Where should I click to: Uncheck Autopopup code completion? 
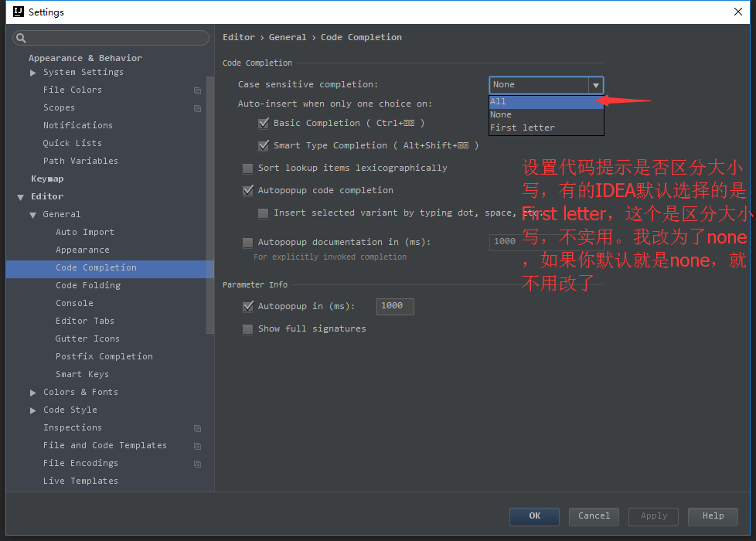[247, 190]
